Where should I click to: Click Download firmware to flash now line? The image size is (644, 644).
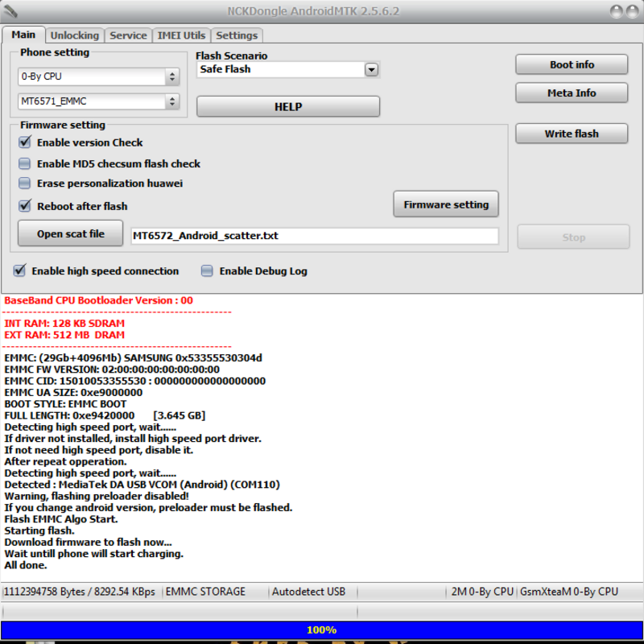(x=88, y=542)
